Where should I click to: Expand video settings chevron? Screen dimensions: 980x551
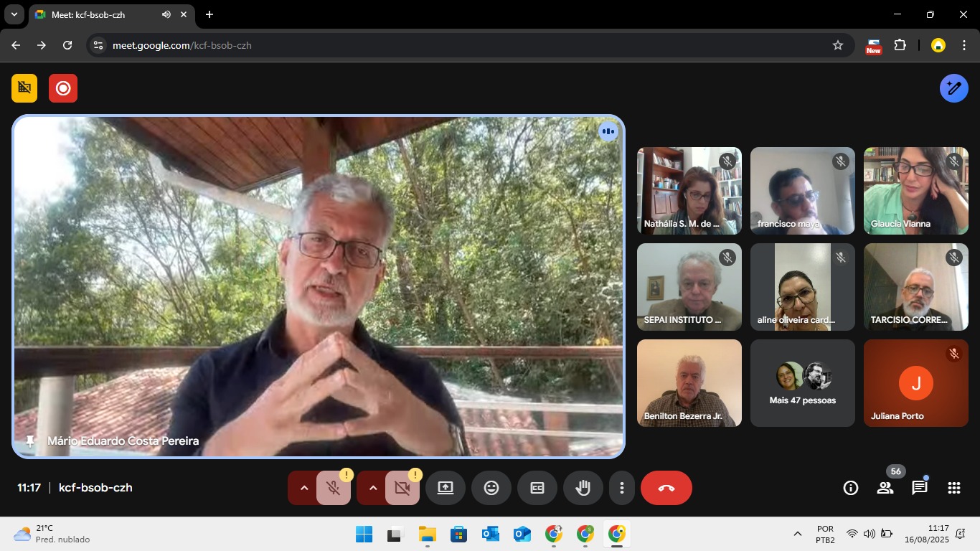click(372, 488)
